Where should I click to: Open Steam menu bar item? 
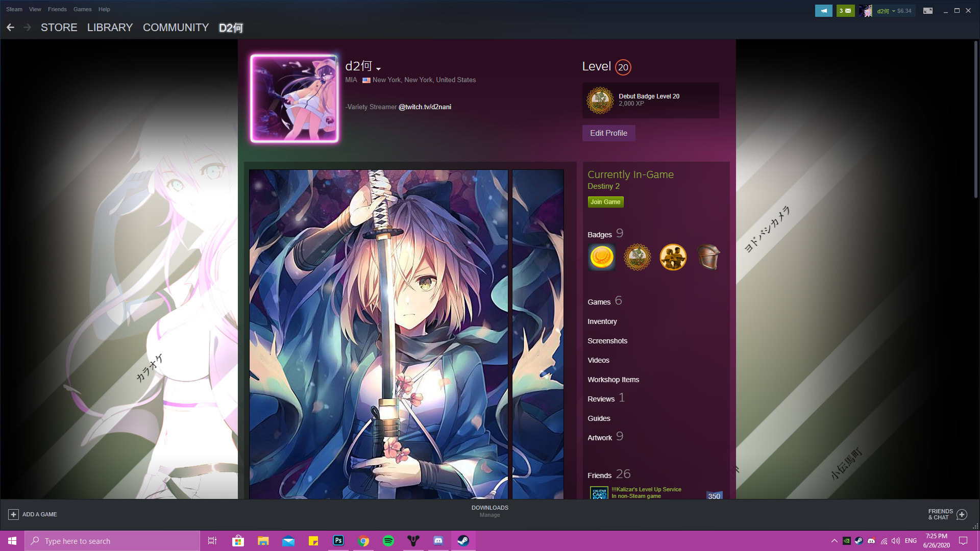(x=13, y=9)
